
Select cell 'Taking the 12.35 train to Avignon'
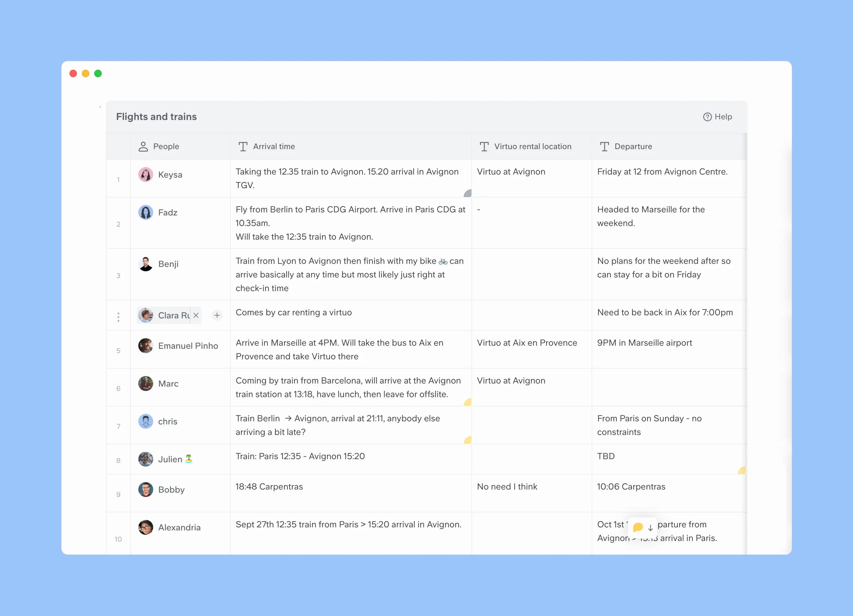[351, 178]
